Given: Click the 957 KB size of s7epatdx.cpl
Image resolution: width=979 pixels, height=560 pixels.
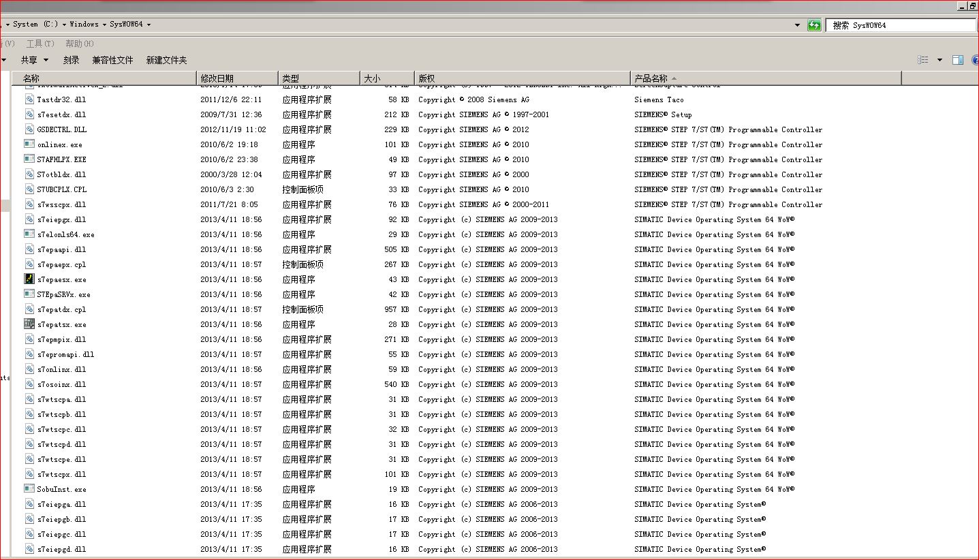Looking at the screenshot, I should [x=397, y=309].
